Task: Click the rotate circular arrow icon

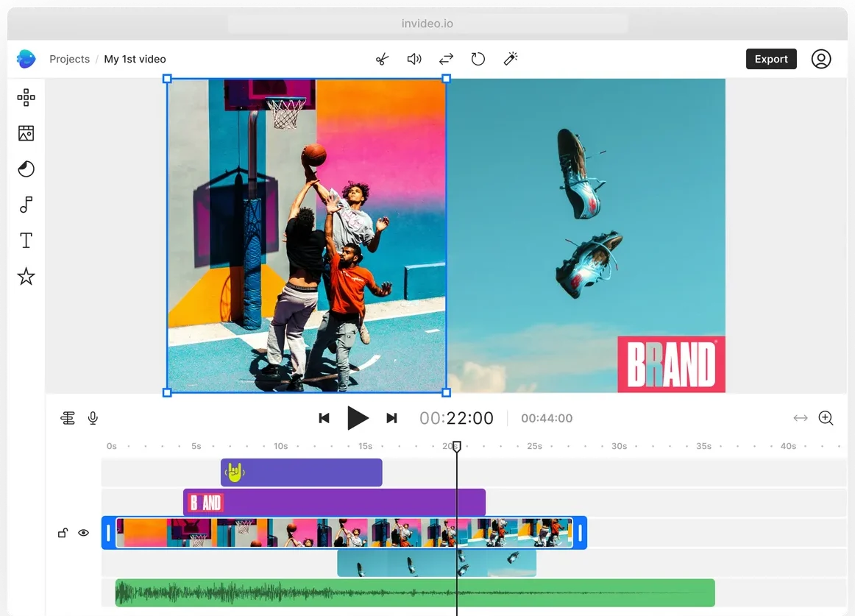Action: click(x=478, y=59)
